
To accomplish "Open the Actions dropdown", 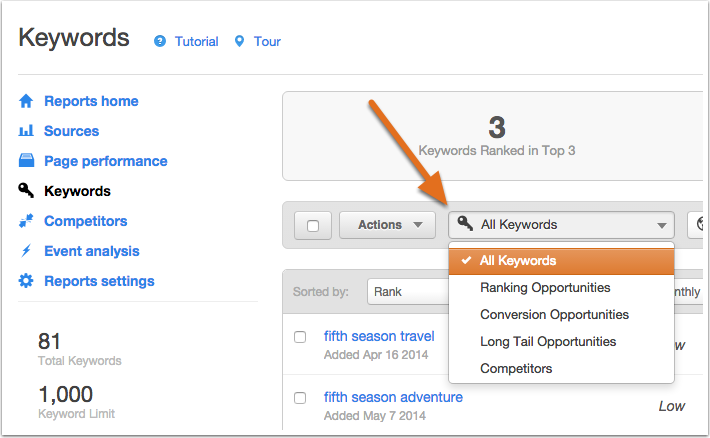I will coord(388,225).
